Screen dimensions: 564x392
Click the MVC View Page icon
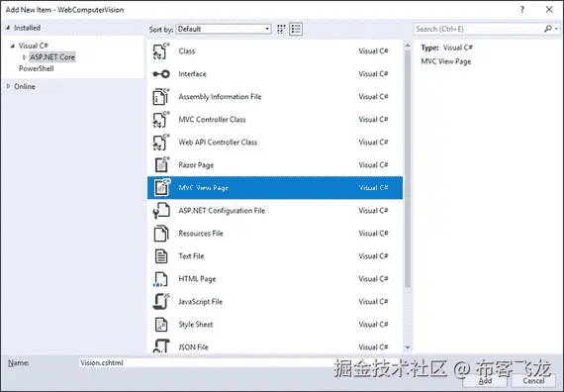161,187
